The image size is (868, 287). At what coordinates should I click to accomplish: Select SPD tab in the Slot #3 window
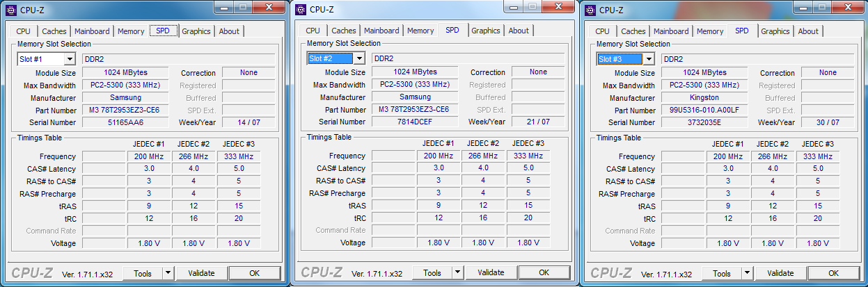[742, 31]
